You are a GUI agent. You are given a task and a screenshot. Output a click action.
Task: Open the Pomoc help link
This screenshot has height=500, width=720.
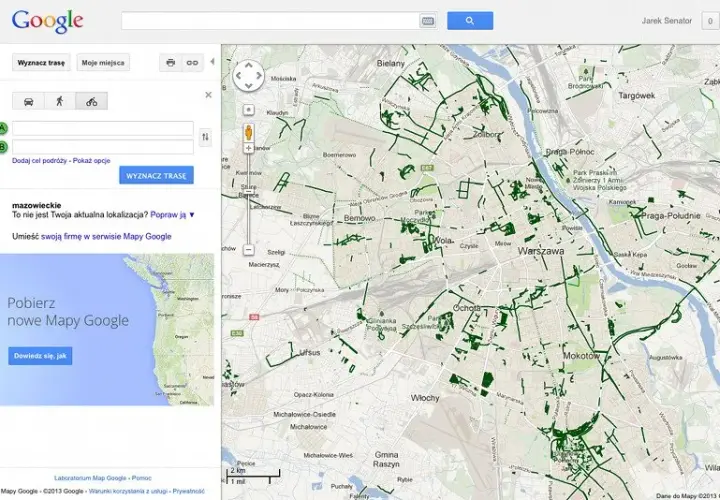click(x=141, y=478)
